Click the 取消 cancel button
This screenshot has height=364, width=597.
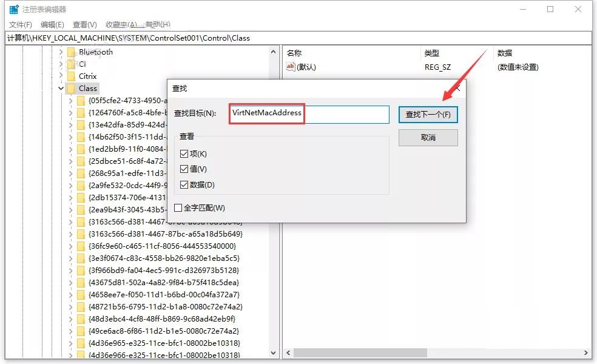click(x=428, y=138)
